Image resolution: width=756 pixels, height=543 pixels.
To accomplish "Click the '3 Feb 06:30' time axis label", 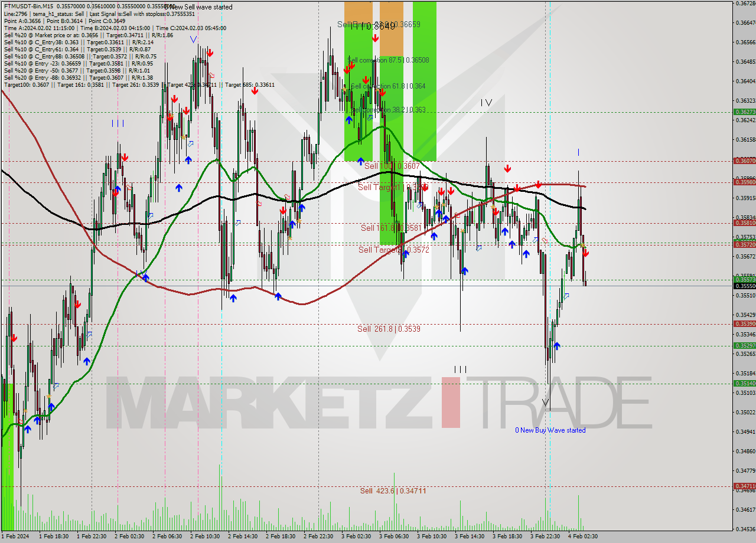I will click(393, 537).
